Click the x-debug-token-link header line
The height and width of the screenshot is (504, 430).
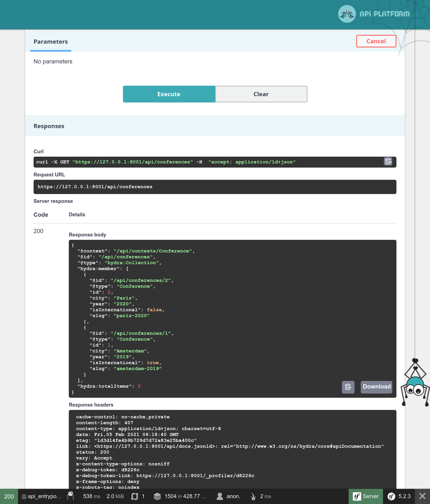[x=165, y=475]
